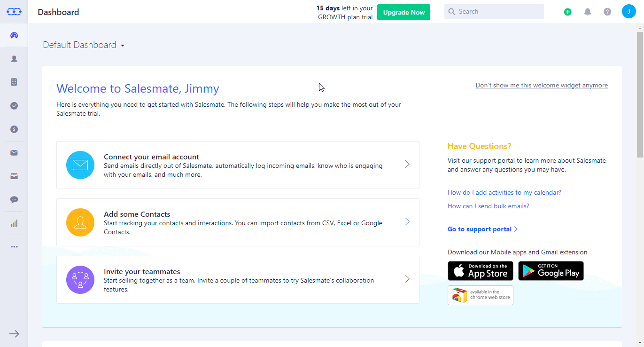Open the Inbox tray icon in sidebar
Screen dimensions: 644x347
pos(14,176)
